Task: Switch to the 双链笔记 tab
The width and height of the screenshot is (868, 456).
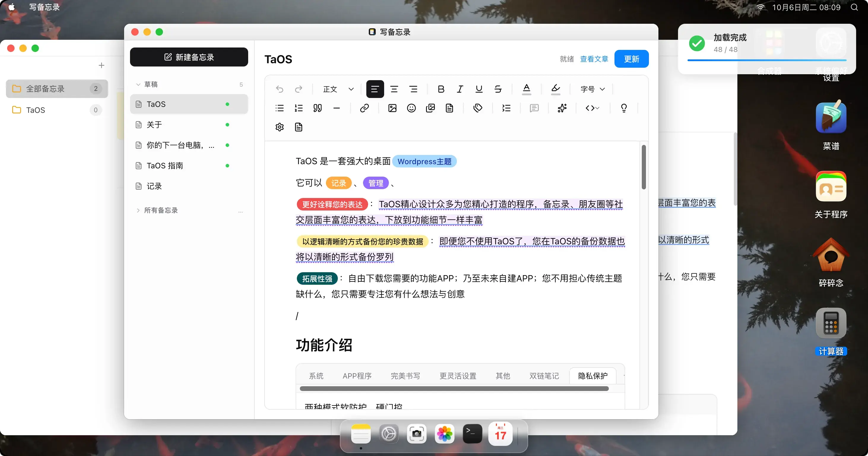Action: point(544,376)
